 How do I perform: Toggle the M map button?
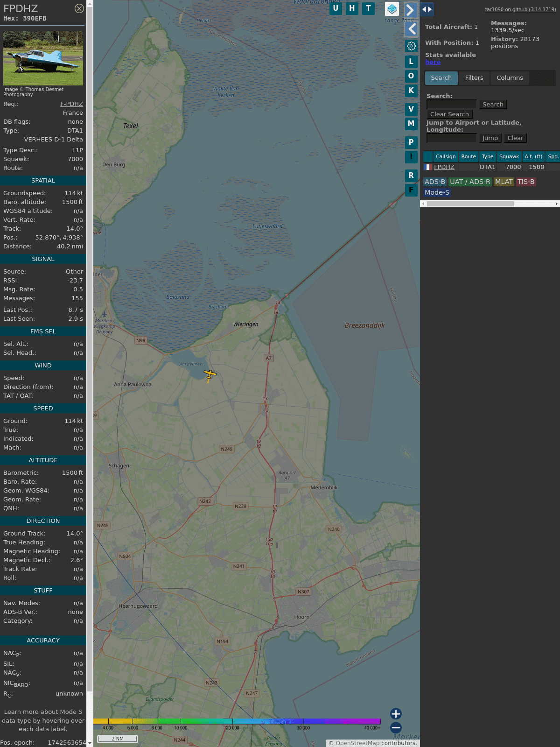pyautogui.click(x=411, y=123)
